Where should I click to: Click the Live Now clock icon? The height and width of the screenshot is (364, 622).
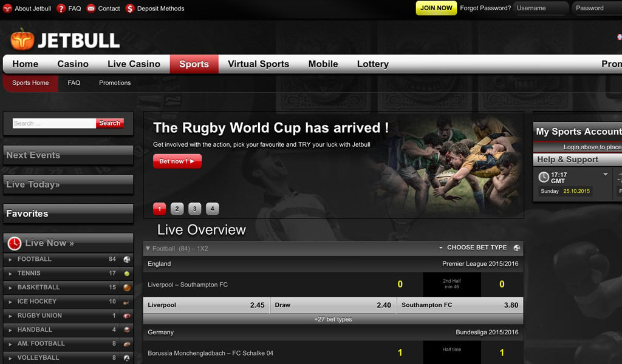(15, 243)
